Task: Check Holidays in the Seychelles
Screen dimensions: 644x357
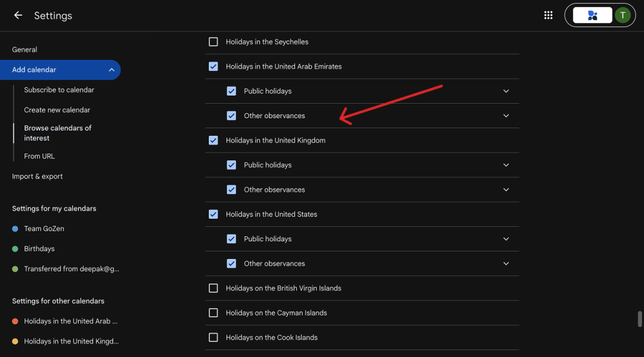Action: (x=213, y=42)
